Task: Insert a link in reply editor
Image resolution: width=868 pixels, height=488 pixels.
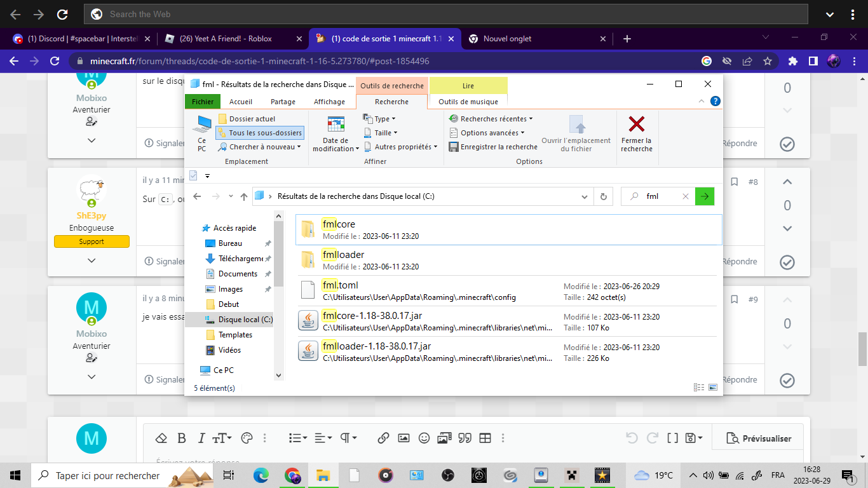Action: (383, 438)
